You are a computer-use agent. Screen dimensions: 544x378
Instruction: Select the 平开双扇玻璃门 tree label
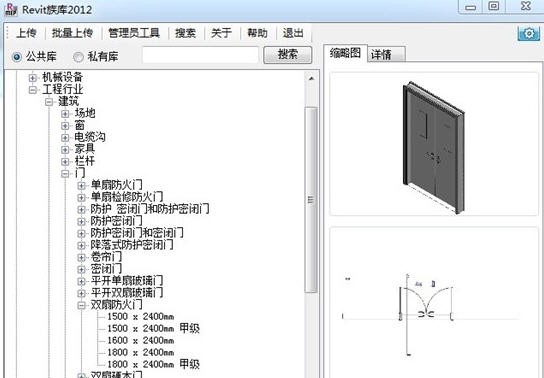[127, 293]
